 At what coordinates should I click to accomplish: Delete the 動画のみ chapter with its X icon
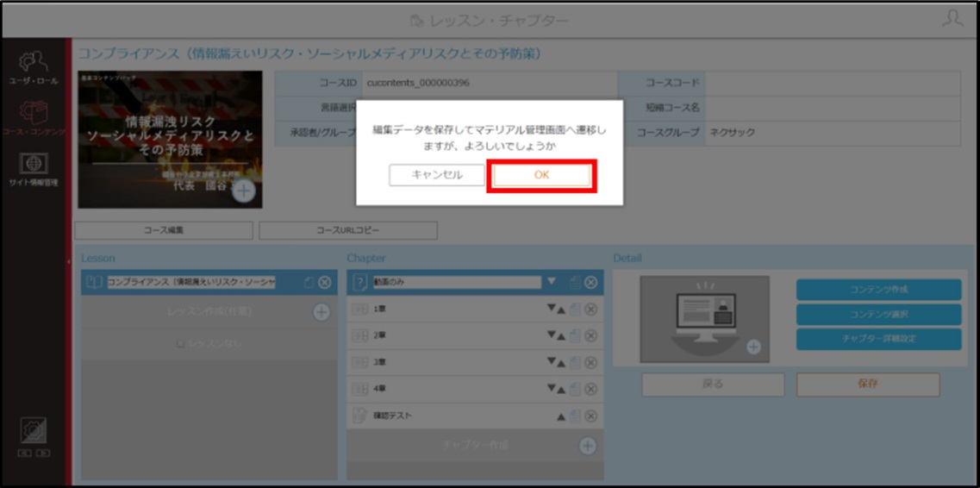tap(590, 283)
